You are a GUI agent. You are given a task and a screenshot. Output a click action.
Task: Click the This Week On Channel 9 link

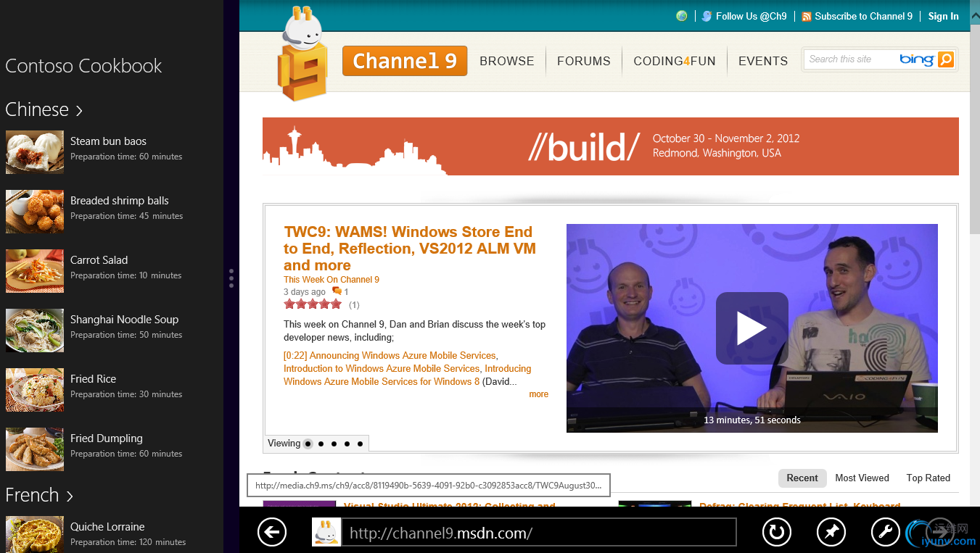(x=332, y=280)
